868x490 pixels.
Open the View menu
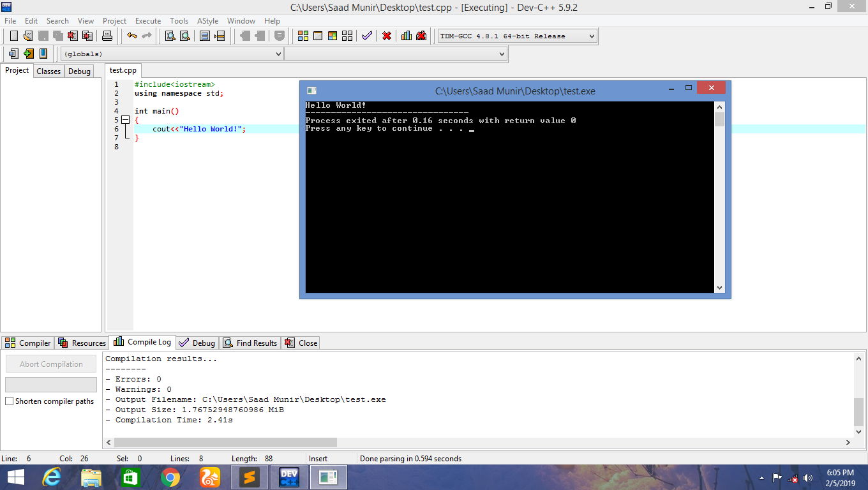[86, 21]
